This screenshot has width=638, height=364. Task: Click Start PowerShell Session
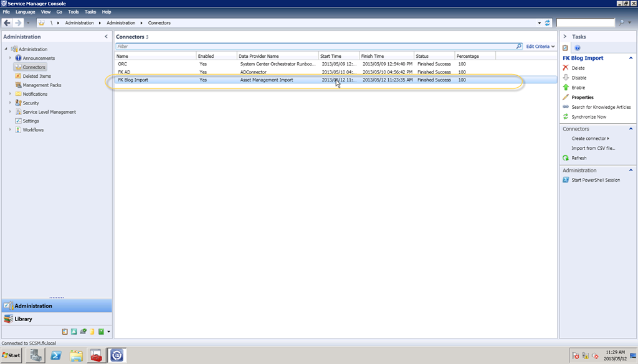(x=596, y=180)
